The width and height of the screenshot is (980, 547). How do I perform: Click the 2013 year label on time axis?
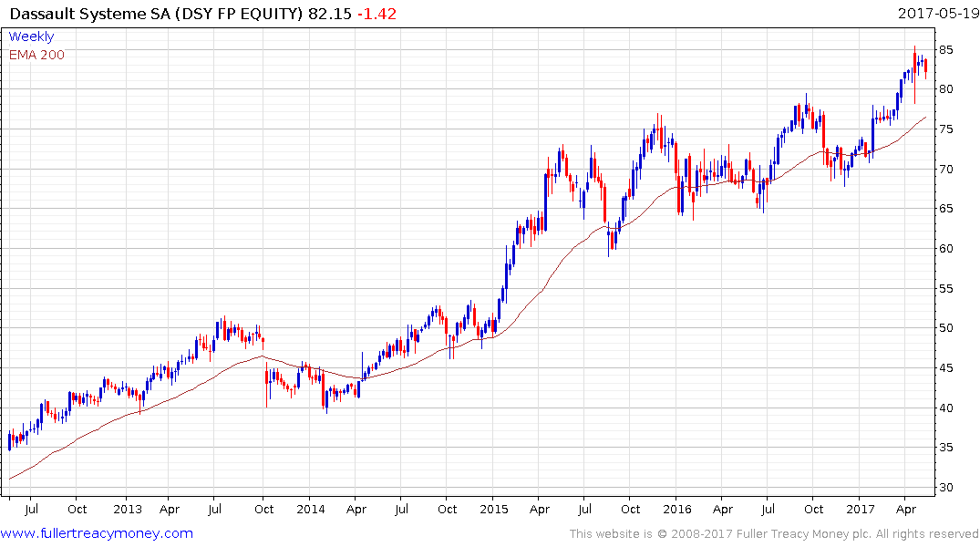tap(128, 509)
